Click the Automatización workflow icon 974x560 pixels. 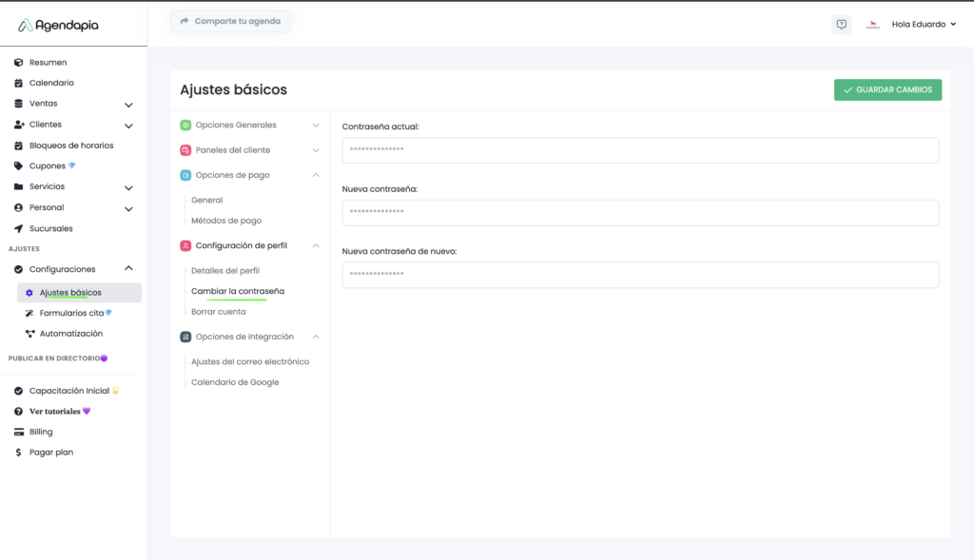29,334
